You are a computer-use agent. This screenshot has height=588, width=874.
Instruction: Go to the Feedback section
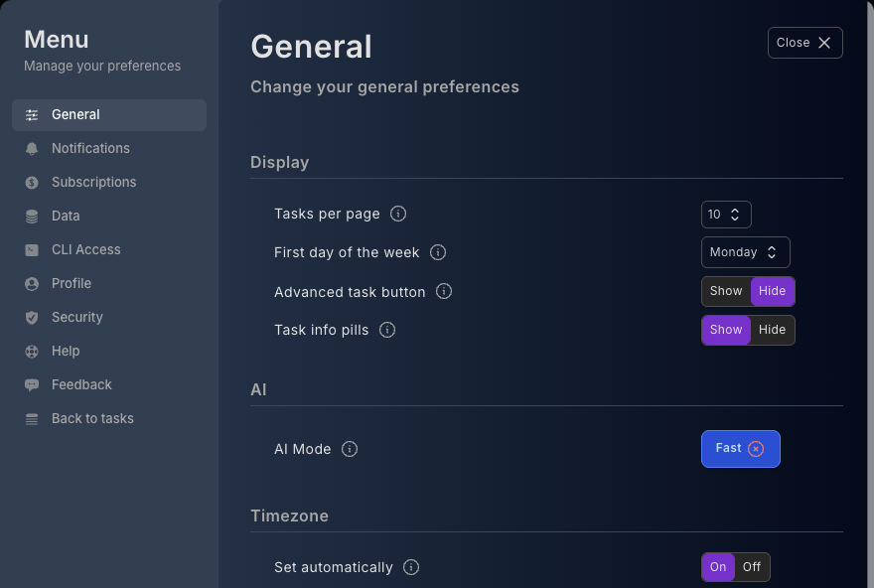81,385
